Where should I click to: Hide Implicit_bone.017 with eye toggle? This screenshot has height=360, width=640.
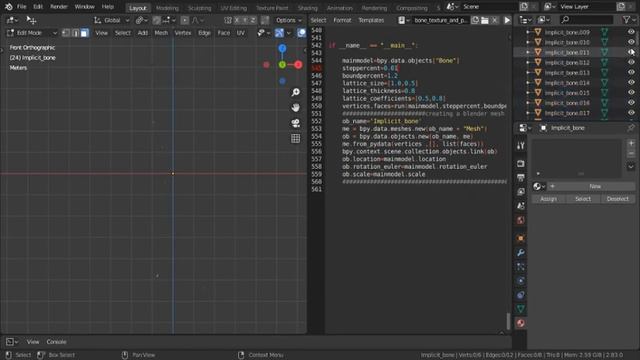(631, 113)
